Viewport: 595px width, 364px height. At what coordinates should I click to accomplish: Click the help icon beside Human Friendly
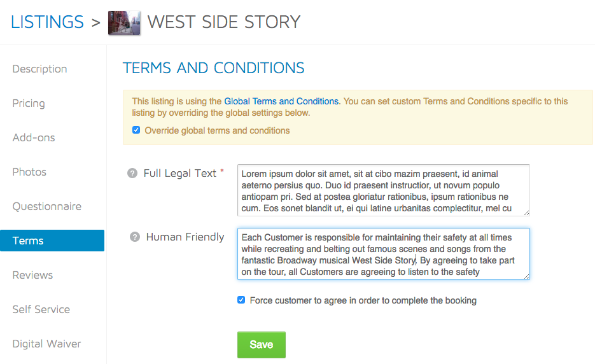tap(135, 237)
